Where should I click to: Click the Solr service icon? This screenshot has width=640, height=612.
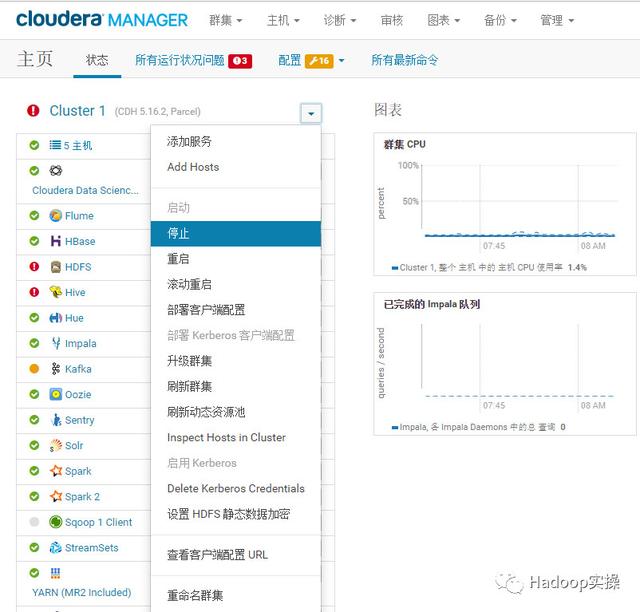coord(56,445)
